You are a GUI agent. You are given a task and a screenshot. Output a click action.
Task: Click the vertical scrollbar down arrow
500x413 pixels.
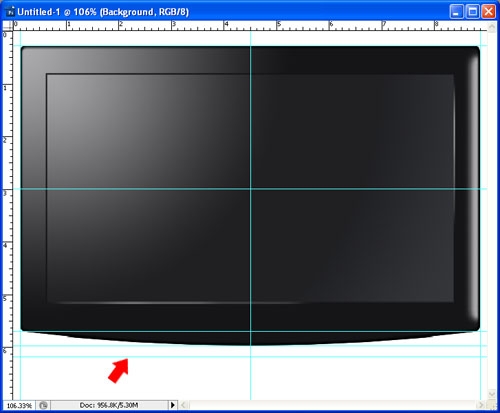(492, 395)
